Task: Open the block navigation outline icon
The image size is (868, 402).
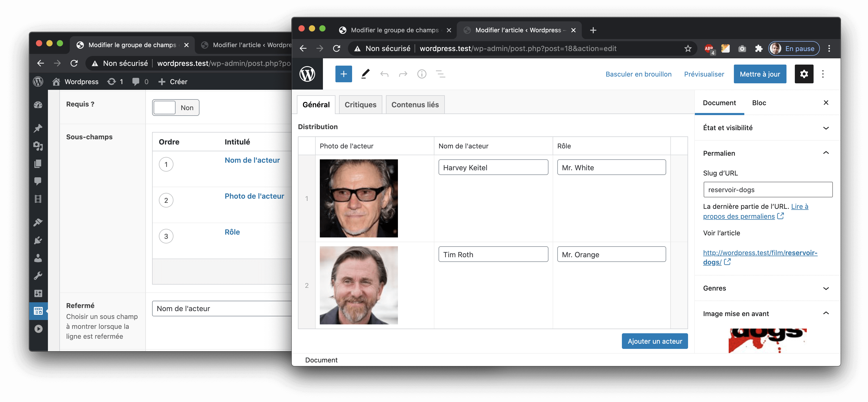Action: pos(440,74)
